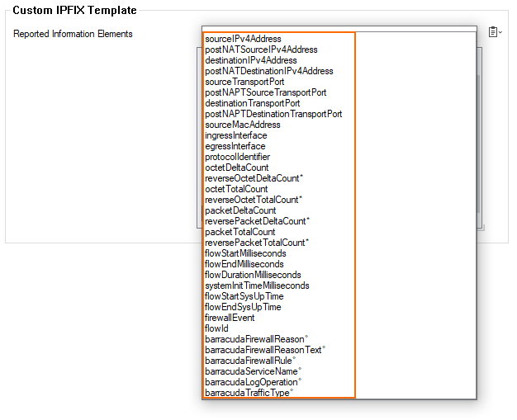
Task: Select reverseOctetTotalCount* option
Action: point(254,200)
